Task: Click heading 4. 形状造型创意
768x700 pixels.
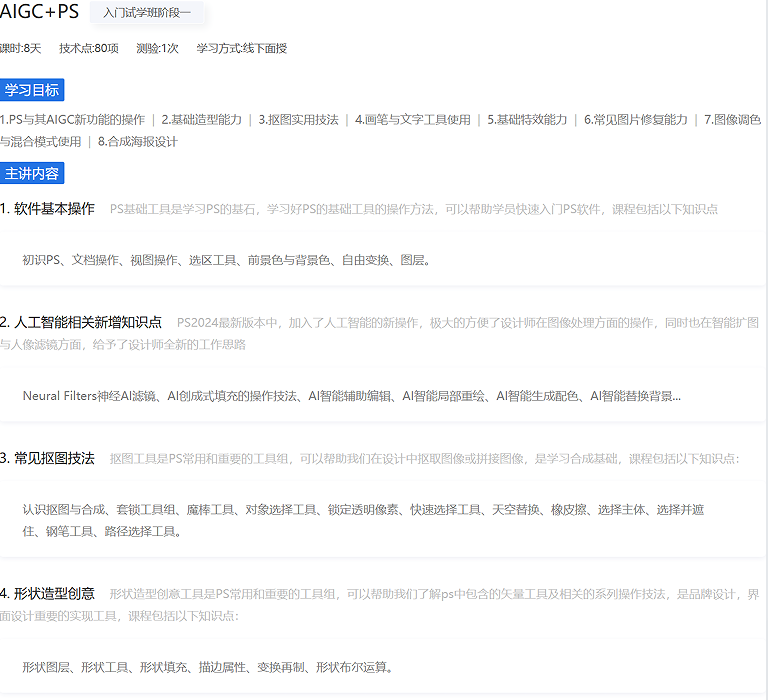Action: pos(48,594)
